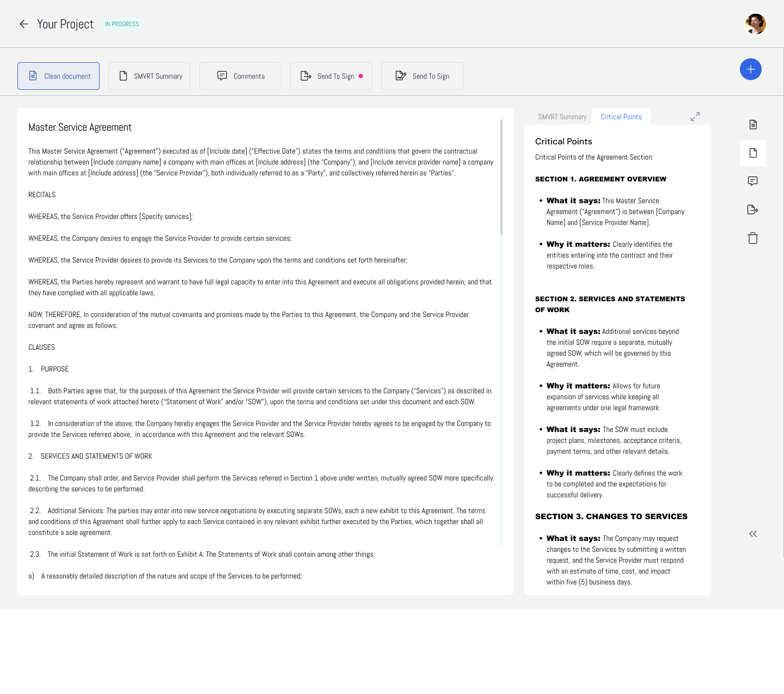This screenshot has height=694, width=784.
Task: Click 'SECTION 3. CHANGES TO SERVICES' heading
Action: click(x=611, y=516)
